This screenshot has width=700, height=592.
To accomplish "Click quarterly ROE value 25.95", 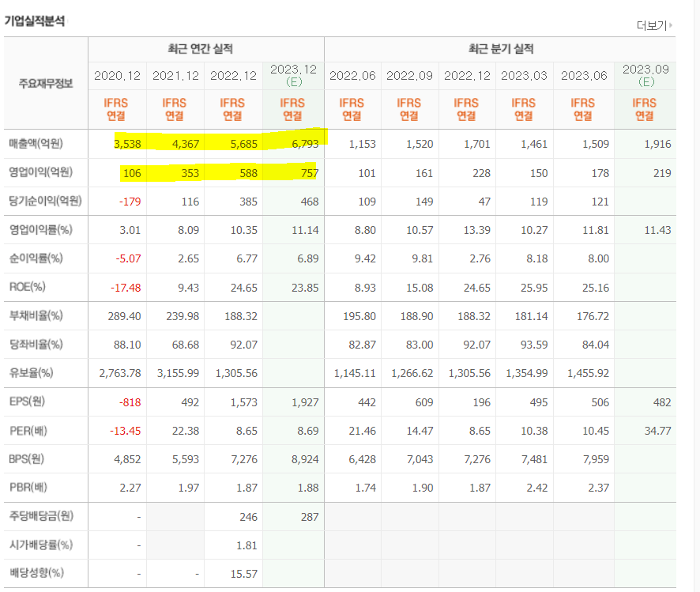I will 534,288.
